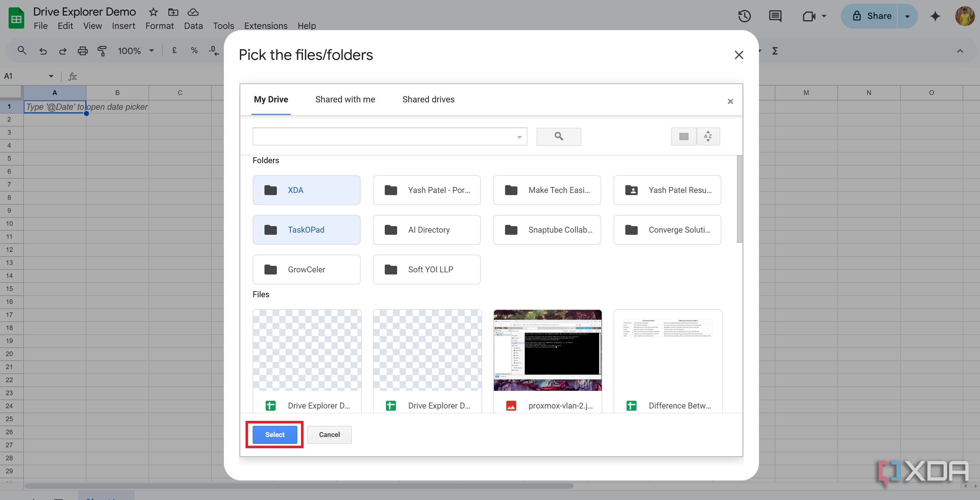Pick the Yash Patel - Por... folder
This screenshot has width=980, height=500.
pyautogui.click(x=427, y=190)
